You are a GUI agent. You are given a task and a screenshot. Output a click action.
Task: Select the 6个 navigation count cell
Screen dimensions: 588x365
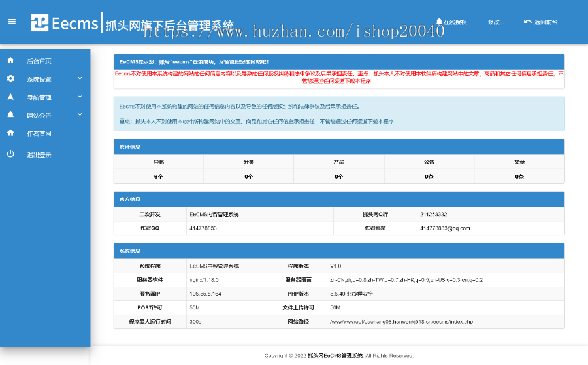coord(159,177)
